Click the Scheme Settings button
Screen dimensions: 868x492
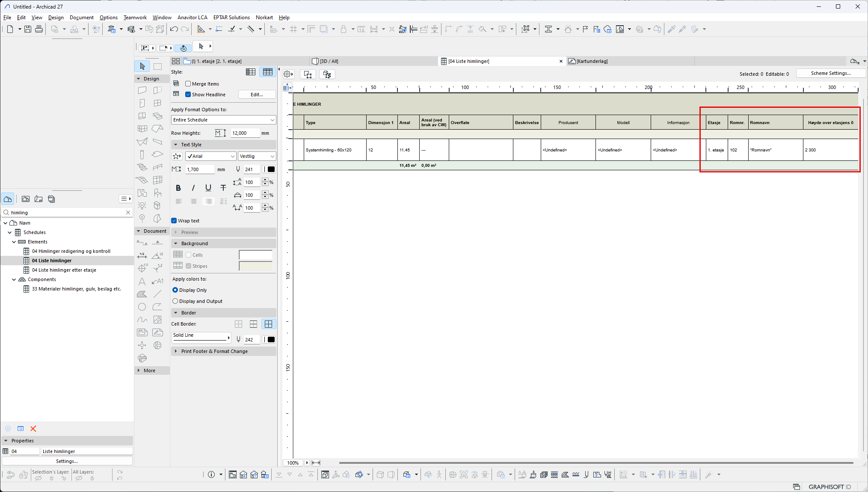(x=830, y=74)
